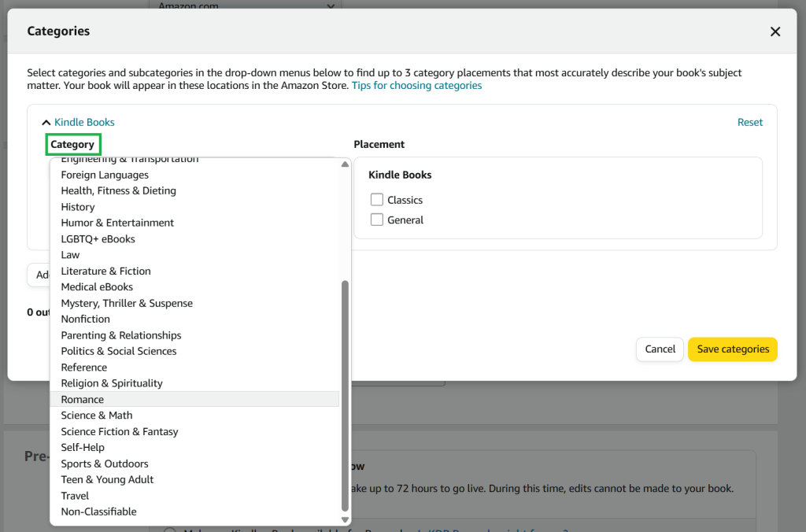This screenshot has width=806, height=532.
Task: Open the Category dropdown menu
Action: (73, 144)
